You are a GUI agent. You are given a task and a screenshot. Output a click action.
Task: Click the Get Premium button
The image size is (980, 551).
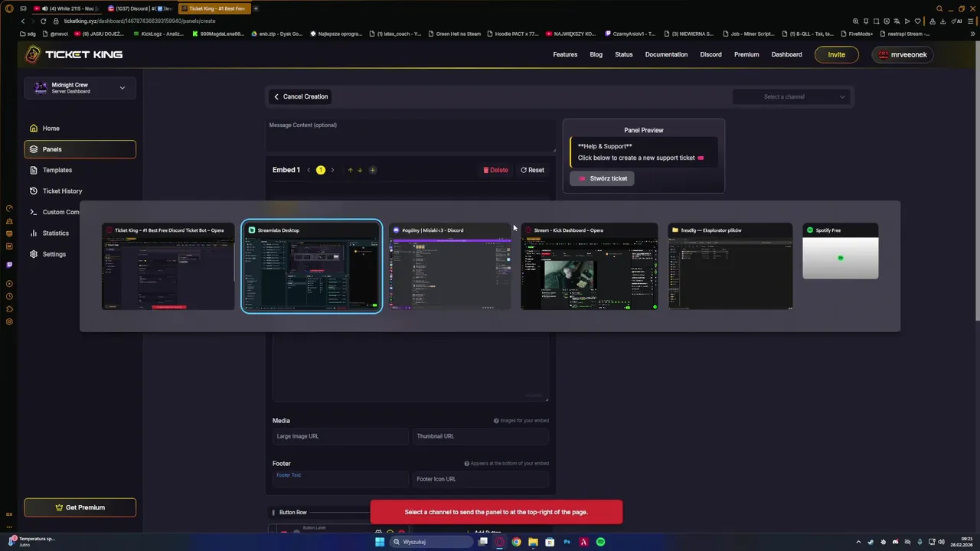pos(80,507)
